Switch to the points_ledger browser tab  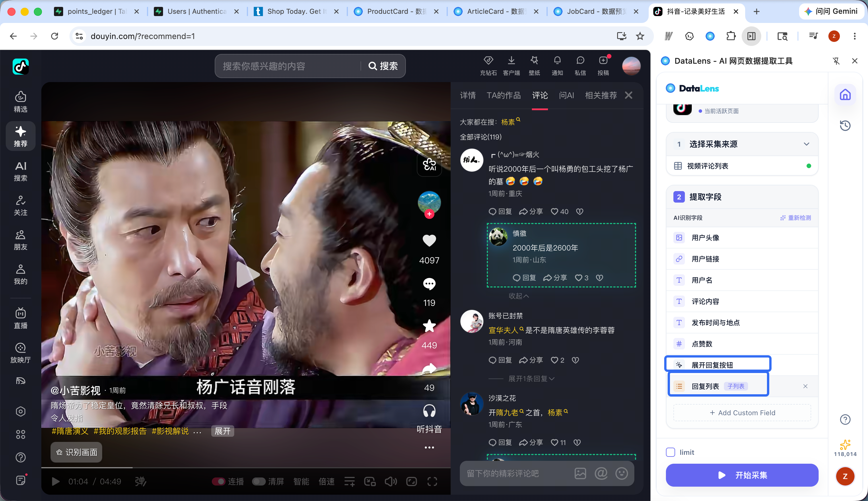(x=97, y=11)
